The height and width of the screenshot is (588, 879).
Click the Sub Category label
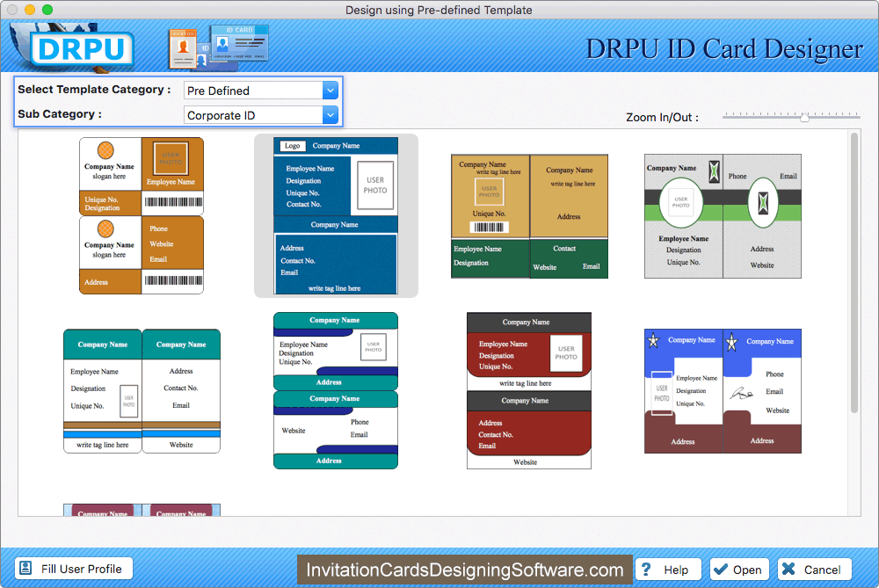click(60, 113)
